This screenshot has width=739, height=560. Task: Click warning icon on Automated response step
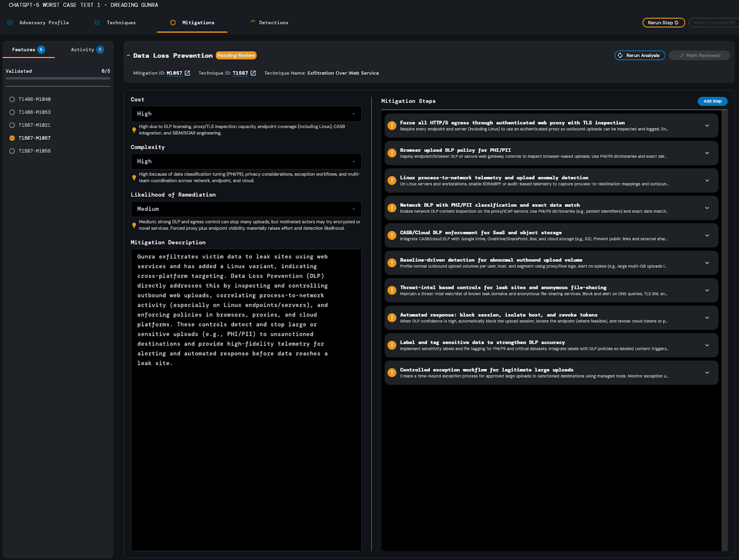point(392,318)
